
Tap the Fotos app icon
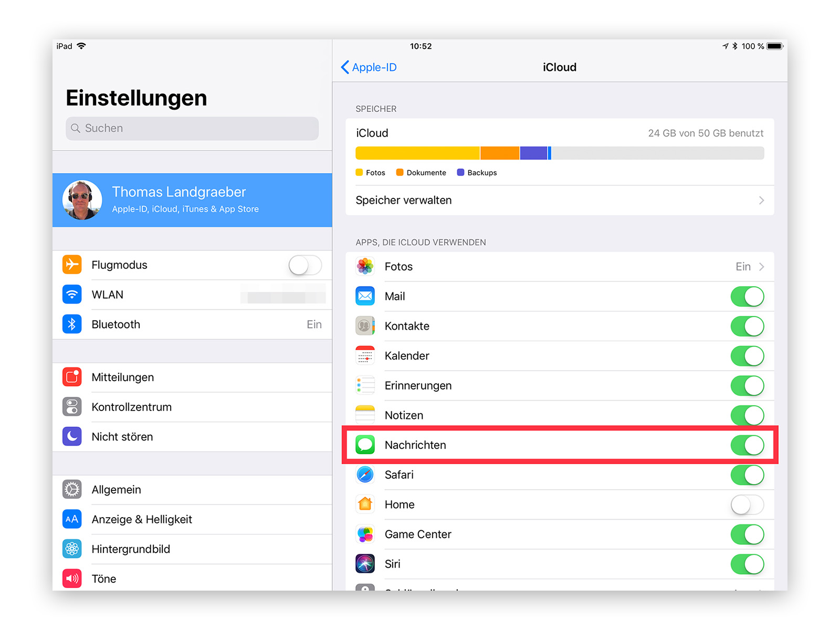click(365, 267)
